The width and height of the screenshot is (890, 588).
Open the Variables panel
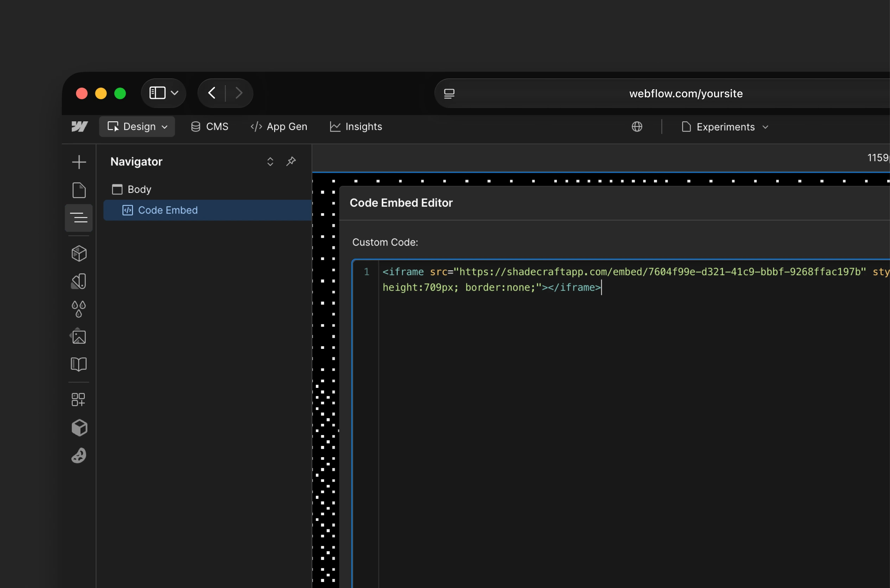click(79, 309)
